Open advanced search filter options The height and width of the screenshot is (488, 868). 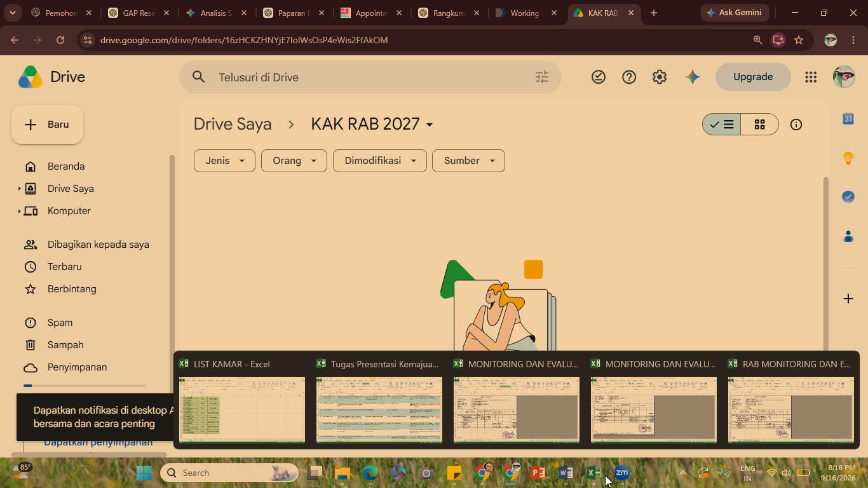point(542,78)
